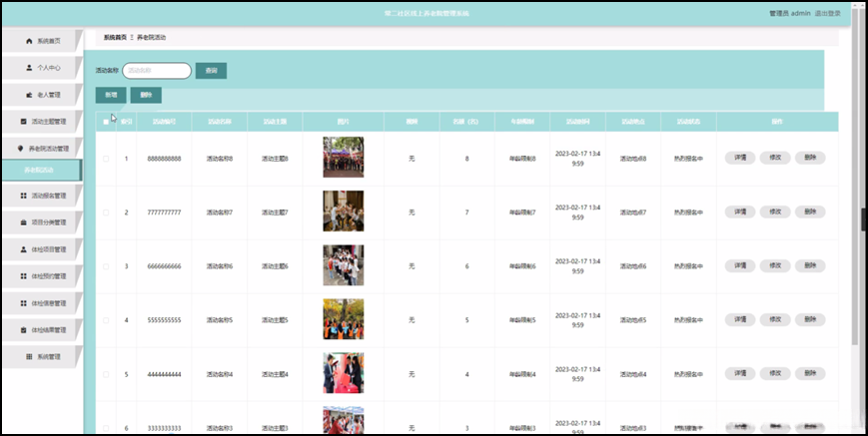Click the icon beside 老人管理
The image size is (868, 436).
(29, 95)
